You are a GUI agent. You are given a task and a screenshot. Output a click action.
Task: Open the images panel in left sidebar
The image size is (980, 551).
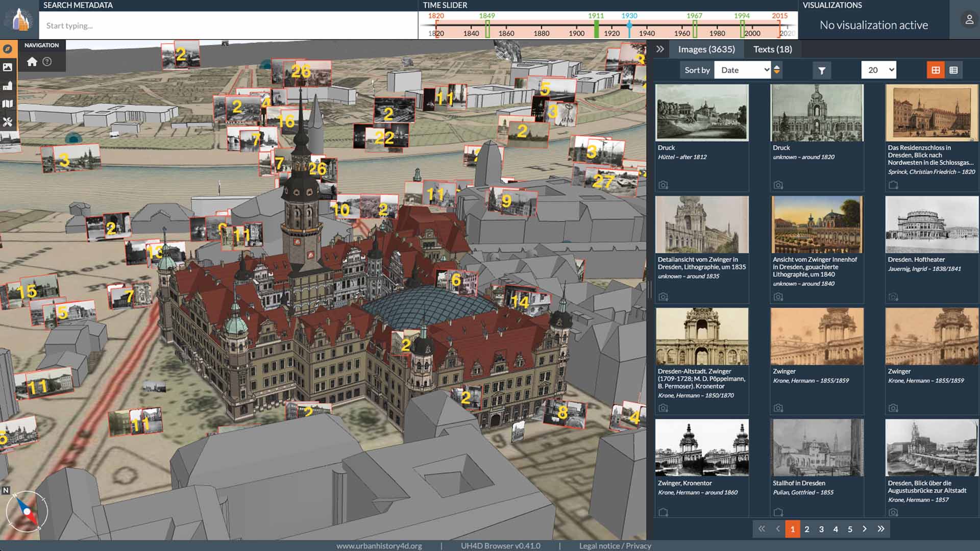[8, 67]
